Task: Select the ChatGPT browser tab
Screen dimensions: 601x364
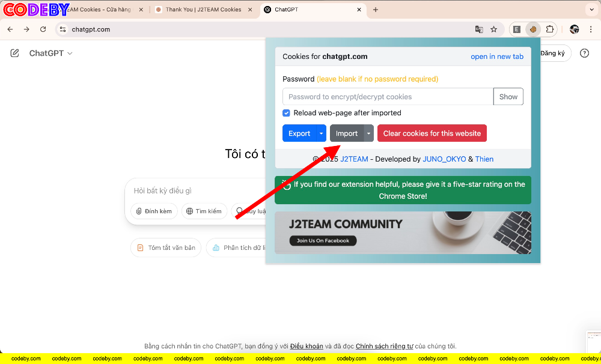Action: 313,10
